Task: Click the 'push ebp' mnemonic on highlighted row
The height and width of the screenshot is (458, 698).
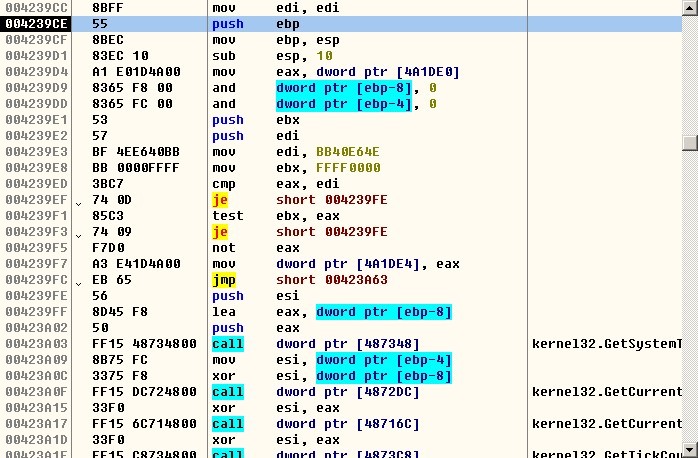Action: (x=227, y=24)
